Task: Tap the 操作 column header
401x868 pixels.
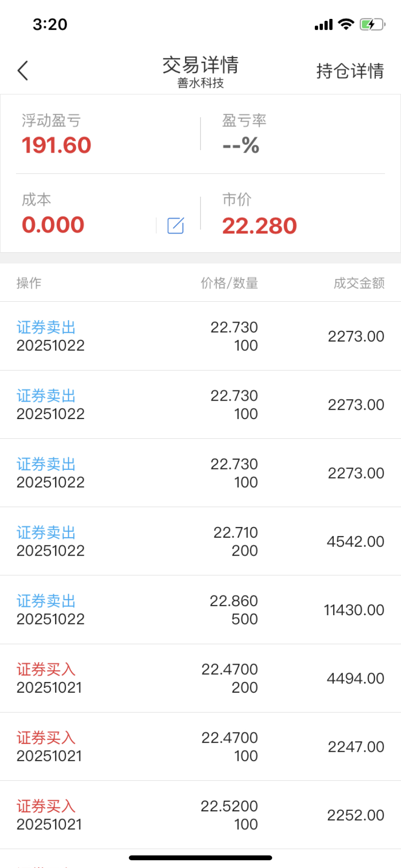Action: (x=29, y=283)
